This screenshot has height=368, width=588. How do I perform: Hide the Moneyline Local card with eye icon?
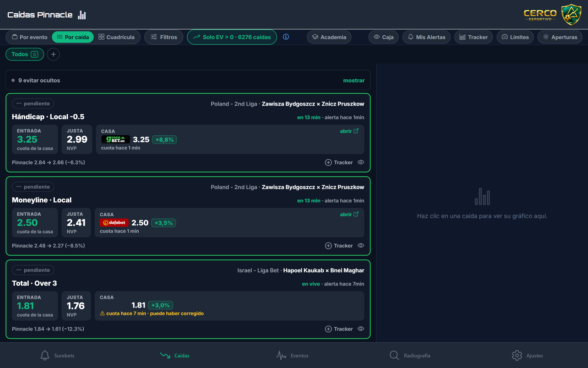[x=361, y=246]
